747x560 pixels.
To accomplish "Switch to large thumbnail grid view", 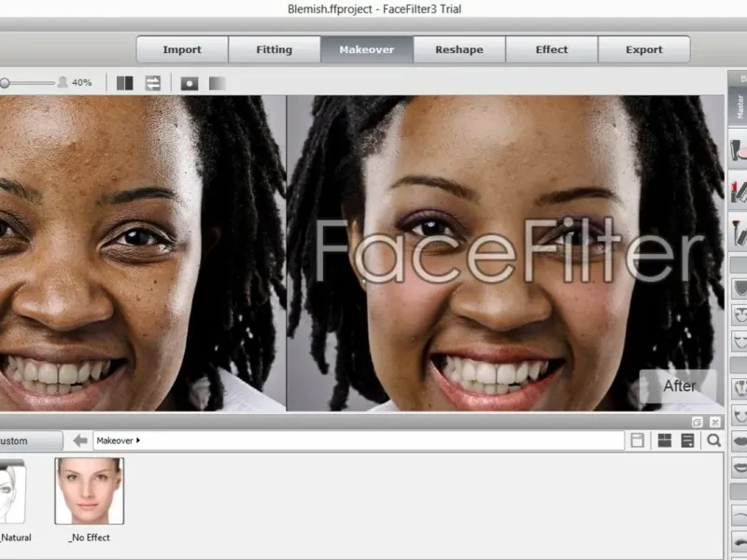I will [665, 441].
